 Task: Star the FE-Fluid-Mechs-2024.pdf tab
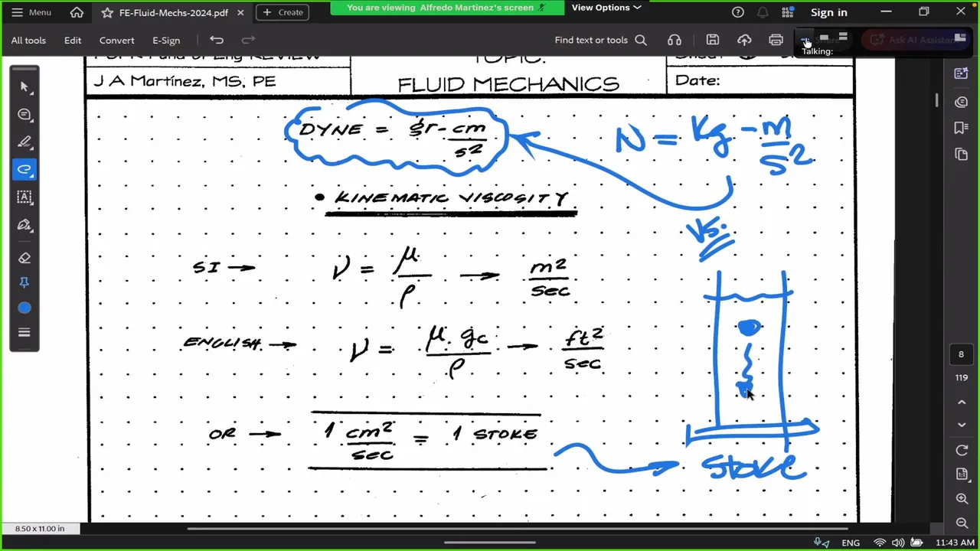[107, 12]
